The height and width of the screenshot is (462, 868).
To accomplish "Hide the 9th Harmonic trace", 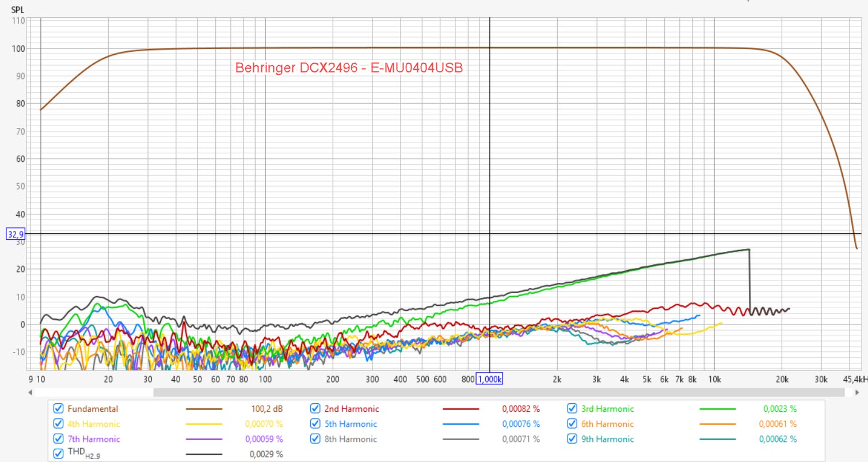I will [x=572, y=439].
